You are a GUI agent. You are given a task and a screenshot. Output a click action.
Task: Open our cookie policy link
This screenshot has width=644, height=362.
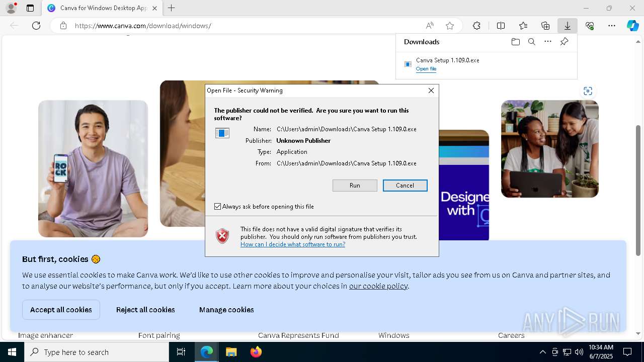click(x=378, y=286)
